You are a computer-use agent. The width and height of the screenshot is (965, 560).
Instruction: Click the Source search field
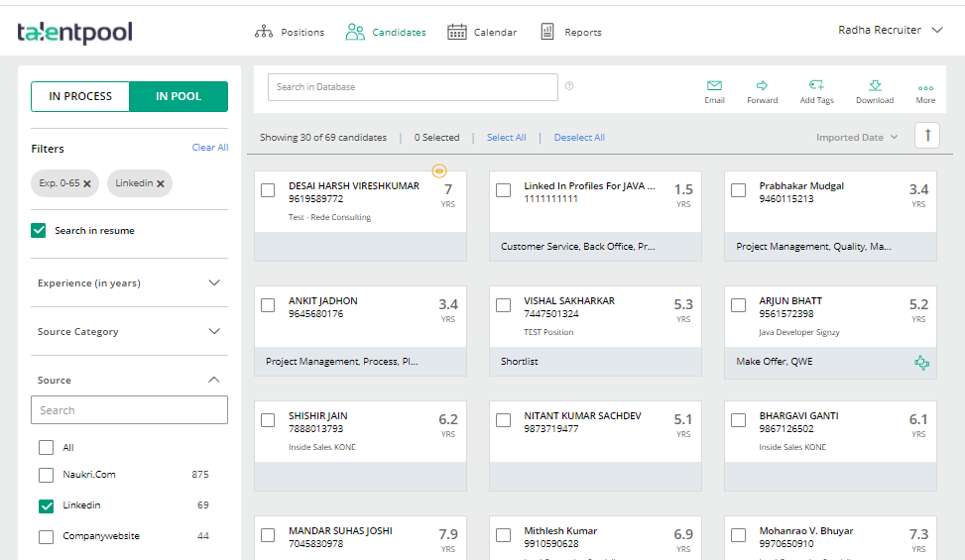click(x=129, y=410)
